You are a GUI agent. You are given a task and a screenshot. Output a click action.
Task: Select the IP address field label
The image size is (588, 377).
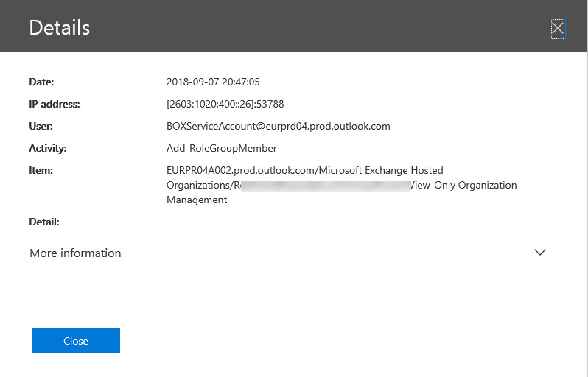54,104
